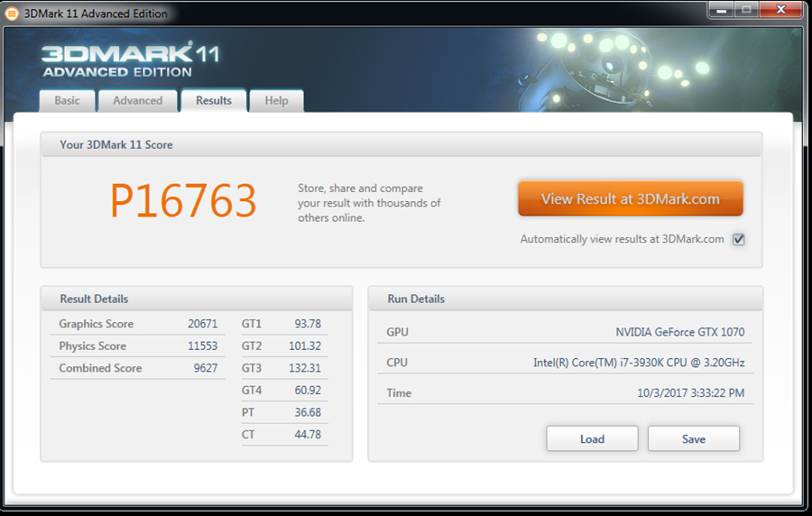Image resolution: width=812 pixels, height=516 pixels.
Task: Maximize the 3DMark 11 window
Action: coord(746,10)
